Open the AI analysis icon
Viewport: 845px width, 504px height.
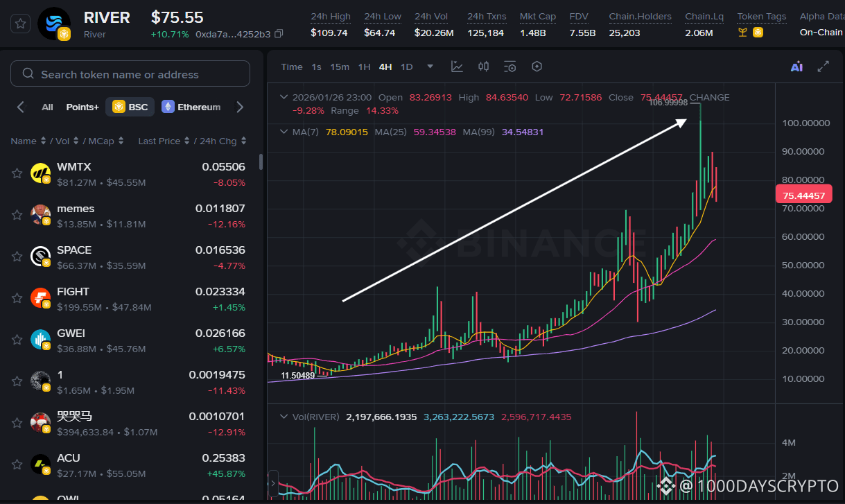796,67
